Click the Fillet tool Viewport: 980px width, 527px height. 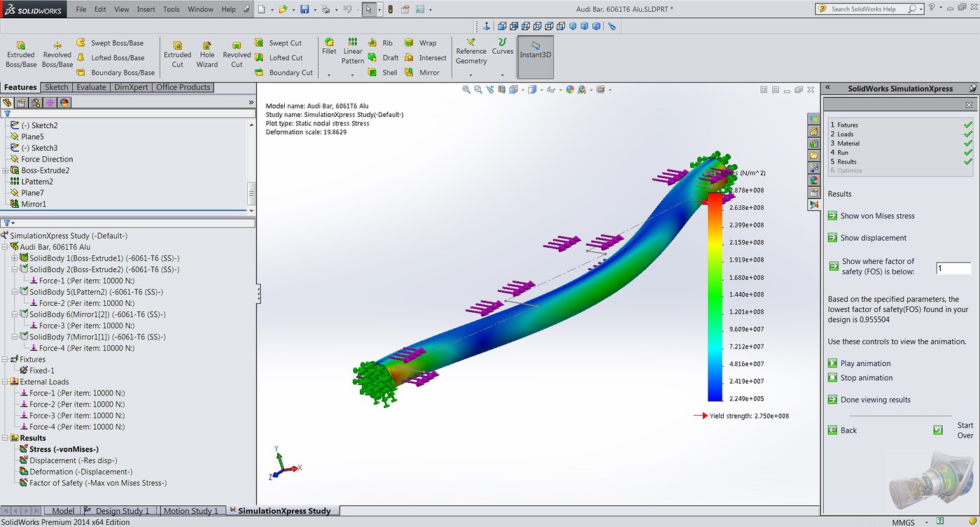329,47
